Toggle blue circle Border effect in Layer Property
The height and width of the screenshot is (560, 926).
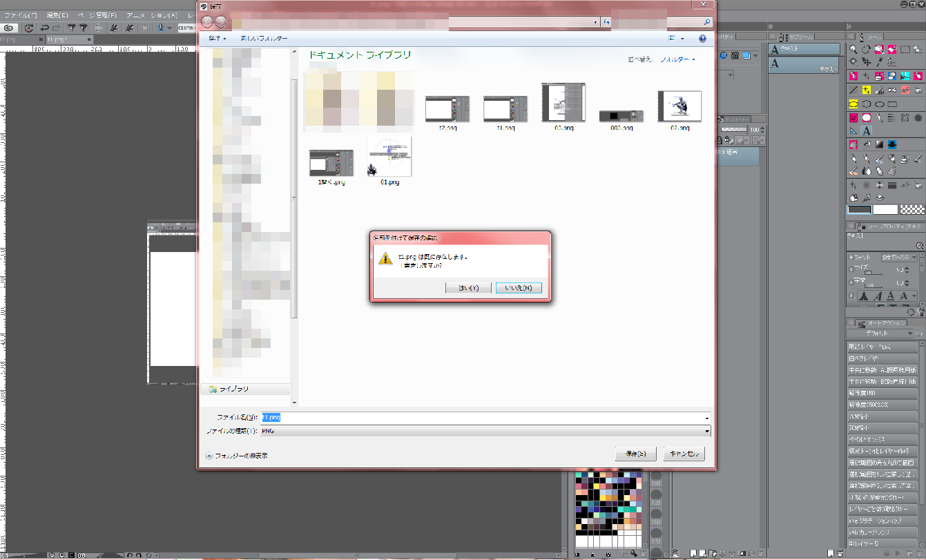coord(724,55)
